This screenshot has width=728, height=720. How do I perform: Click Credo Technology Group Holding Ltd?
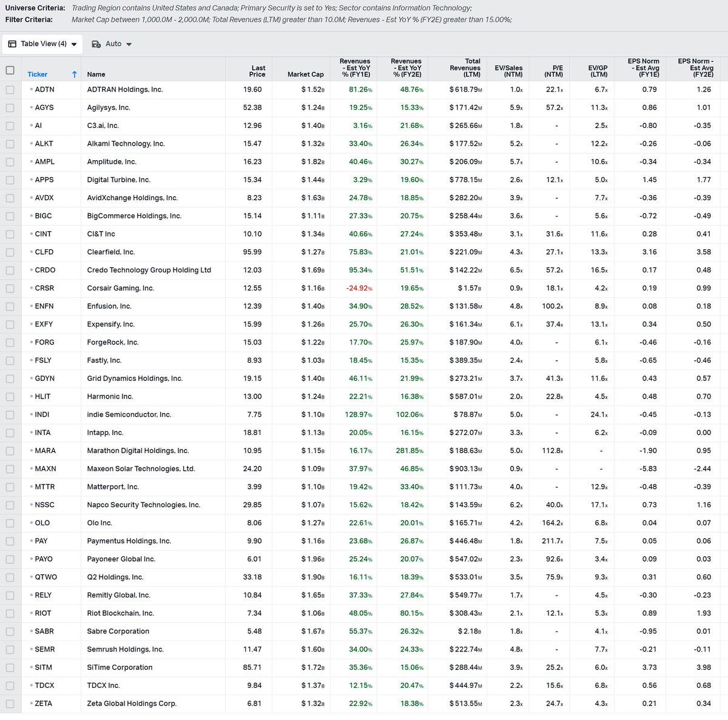coord(149,271)
